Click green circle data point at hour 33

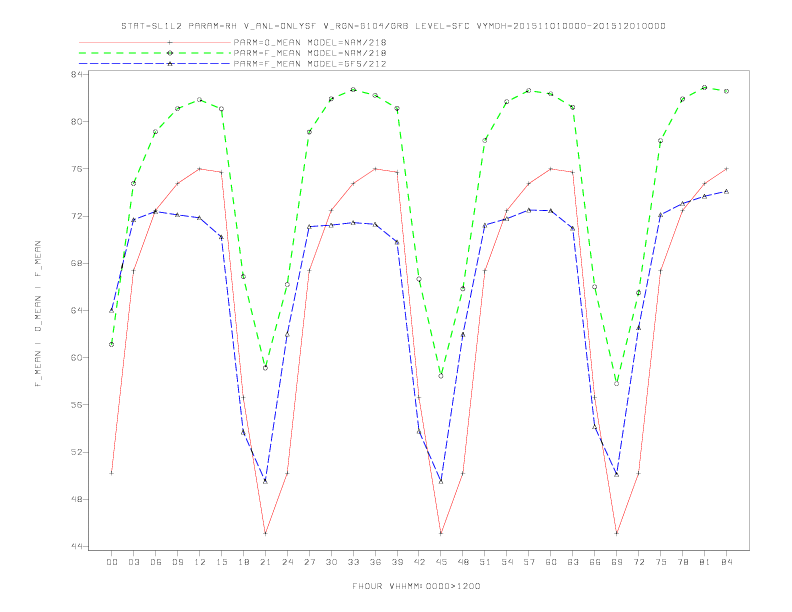tap(353, 89)
